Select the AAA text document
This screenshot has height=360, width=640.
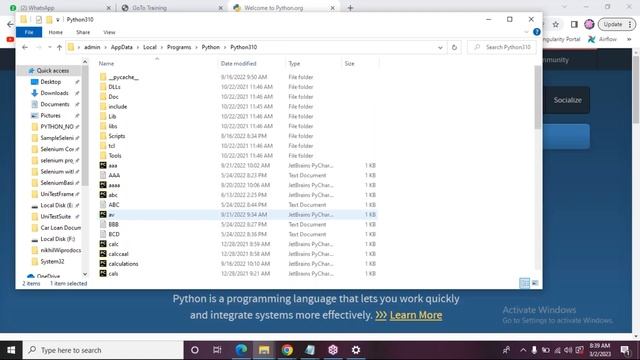tap(114, 175)
